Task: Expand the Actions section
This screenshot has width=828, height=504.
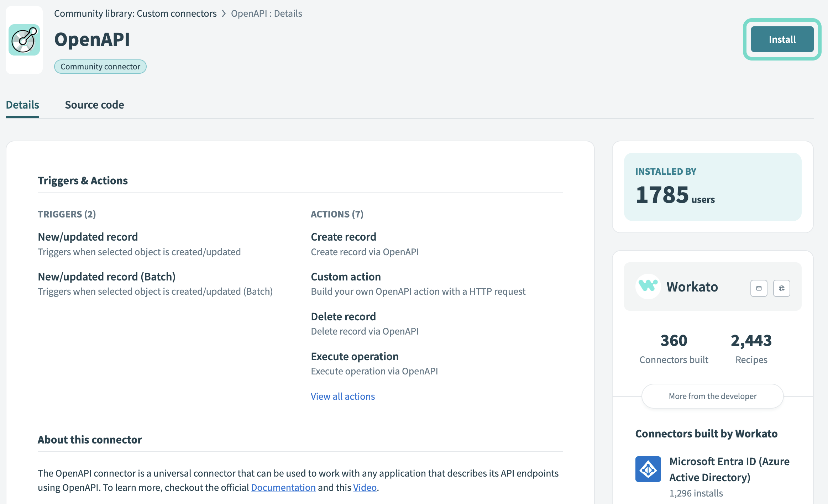Action: coord(343,397)
